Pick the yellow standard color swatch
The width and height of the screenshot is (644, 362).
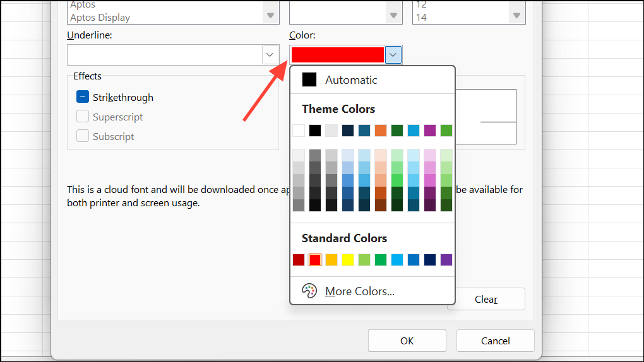tap(348, 260)
